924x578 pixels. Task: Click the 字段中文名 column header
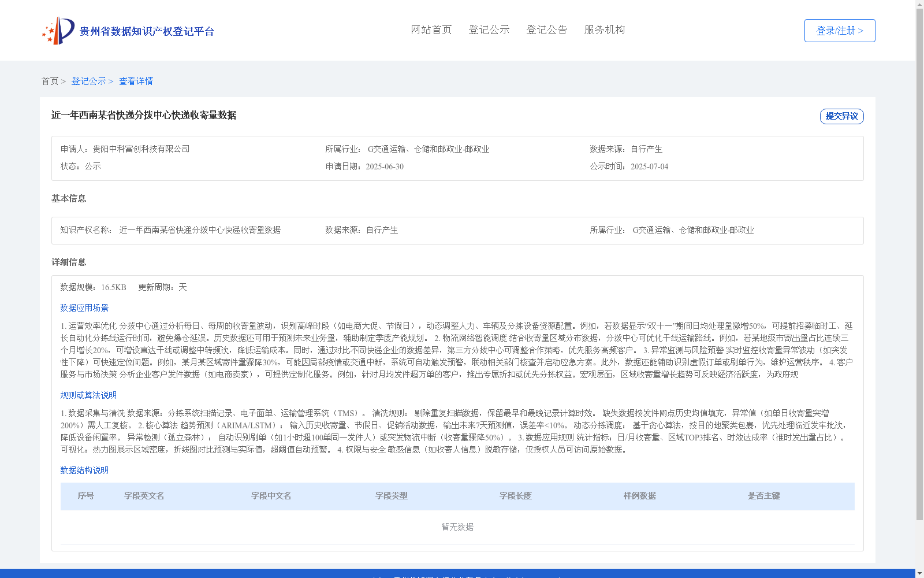pos(271,496)
